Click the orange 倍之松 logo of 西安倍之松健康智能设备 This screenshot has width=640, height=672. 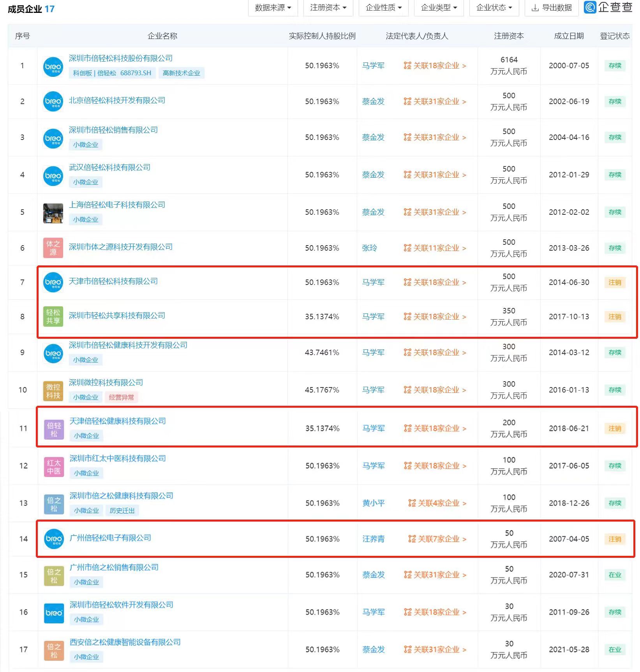click(54, 651)
